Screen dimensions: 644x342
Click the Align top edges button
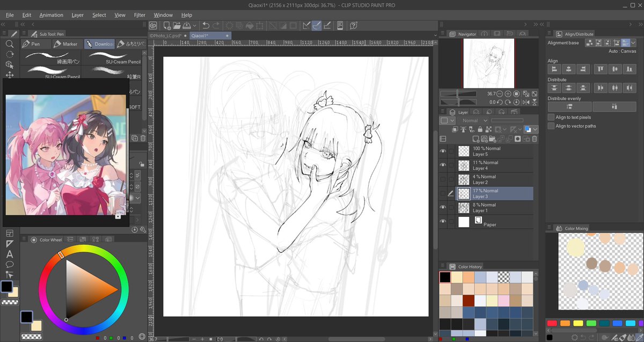pos(600,69)
